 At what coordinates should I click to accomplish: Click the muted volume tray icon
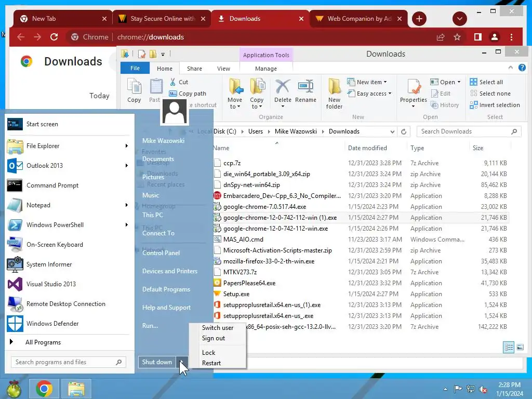pyautogui.click(x=483, y=389)
